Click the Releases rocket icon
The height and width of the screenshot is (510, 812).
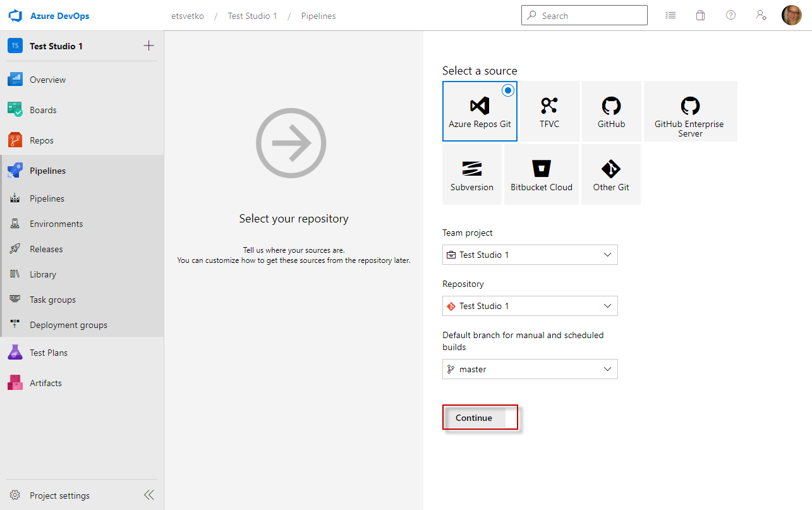click(x=15, y=249)
